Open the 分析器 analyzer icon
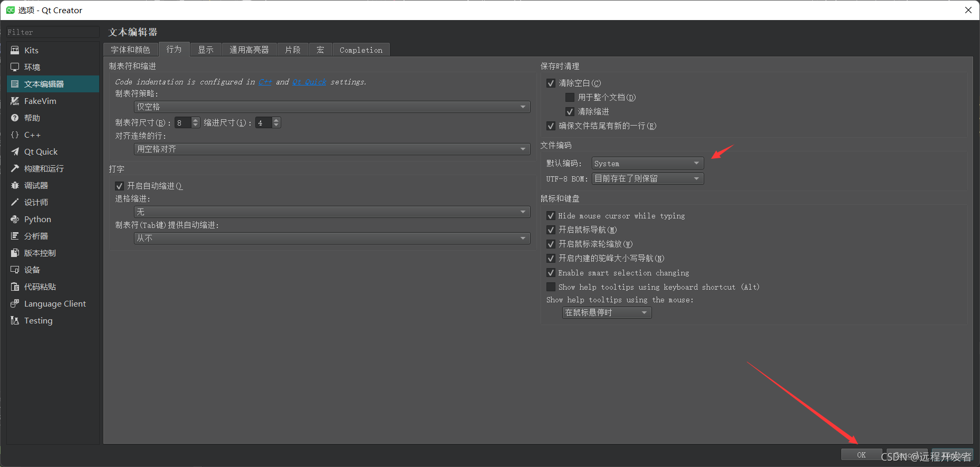This screenshot has width=980, height=467. pyautogui.click(x=15, y=236)
